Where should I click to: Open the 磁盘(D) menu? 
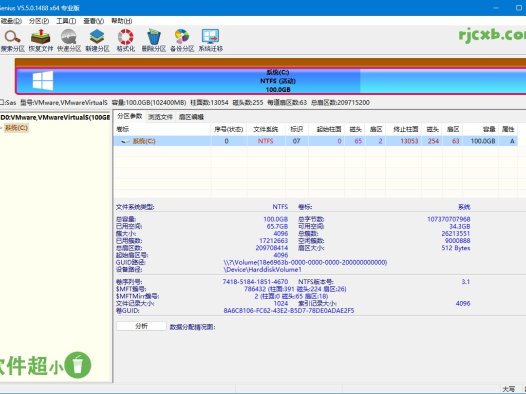(11, 21)
